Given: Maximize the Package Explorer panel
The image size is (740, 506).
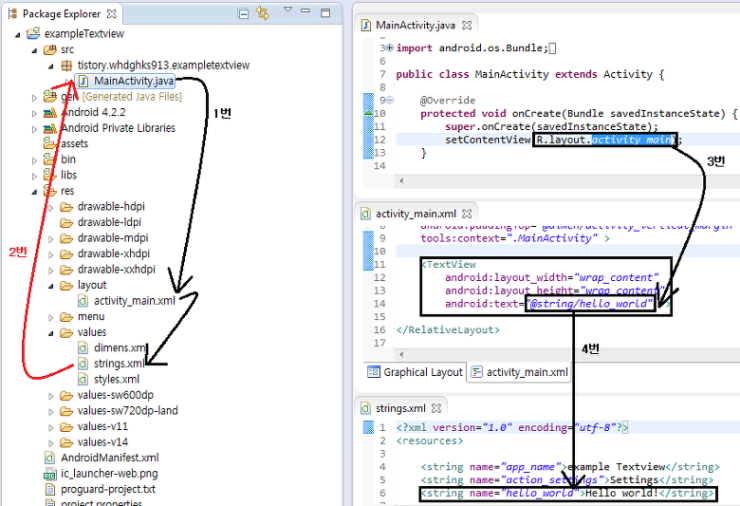Looking at the screenshot, I should 325,13.
